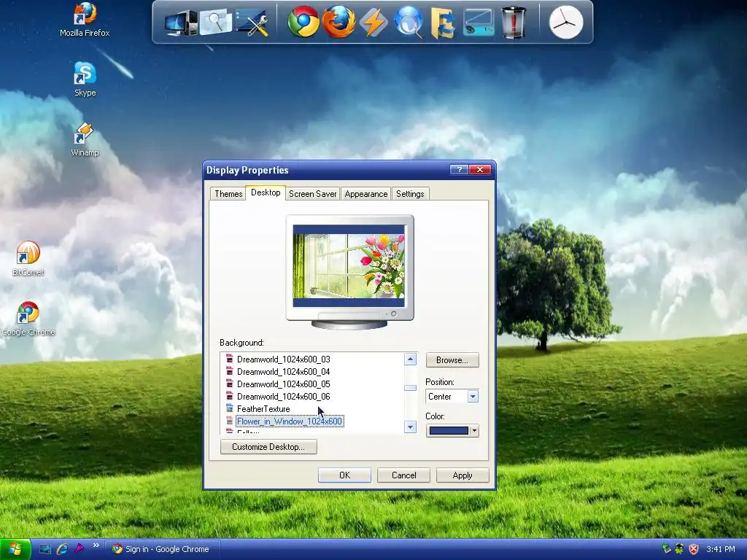Click Customize Desktop... button

click(x=268, y=447)
